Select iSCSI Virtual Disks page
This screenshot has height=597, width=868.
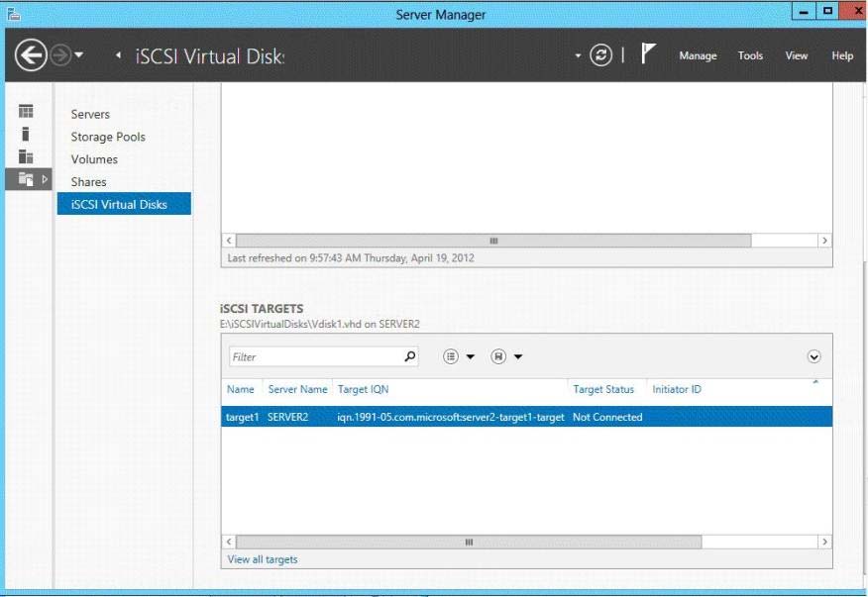(x=124, y=204)
